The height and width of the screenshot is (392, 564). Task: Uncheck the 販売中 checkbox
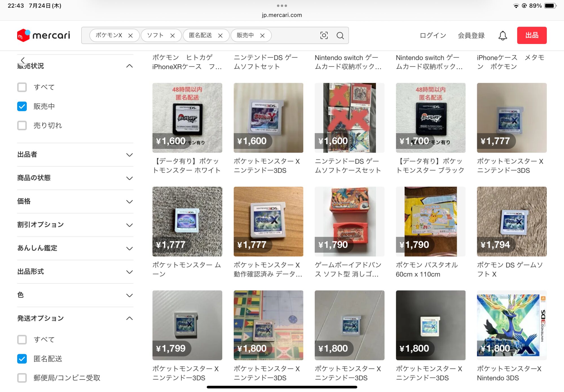click(22, 106)
